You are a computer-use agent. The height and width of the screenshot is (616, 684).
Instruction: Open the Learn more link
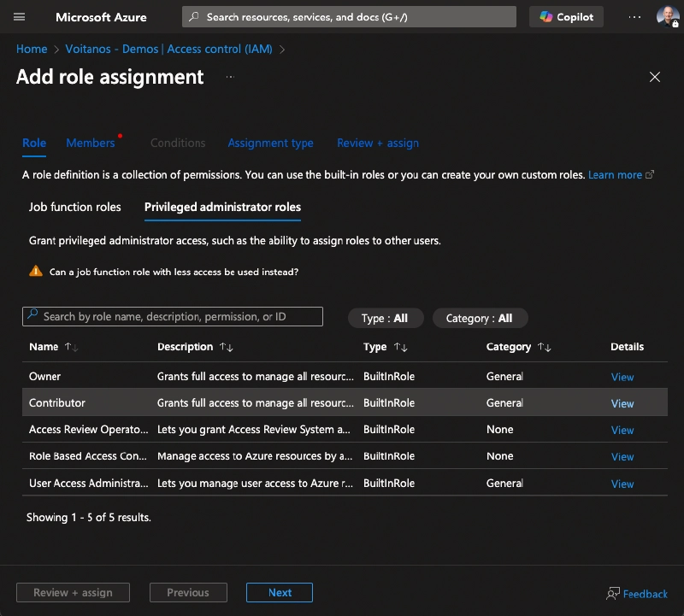tap(616, 174)
